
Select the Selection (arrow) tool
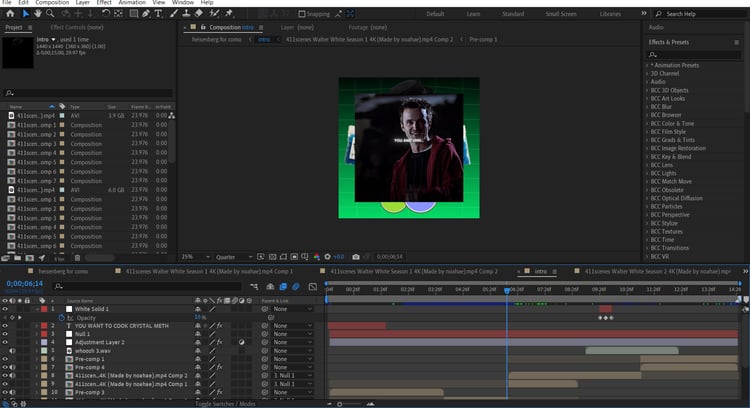25,14
